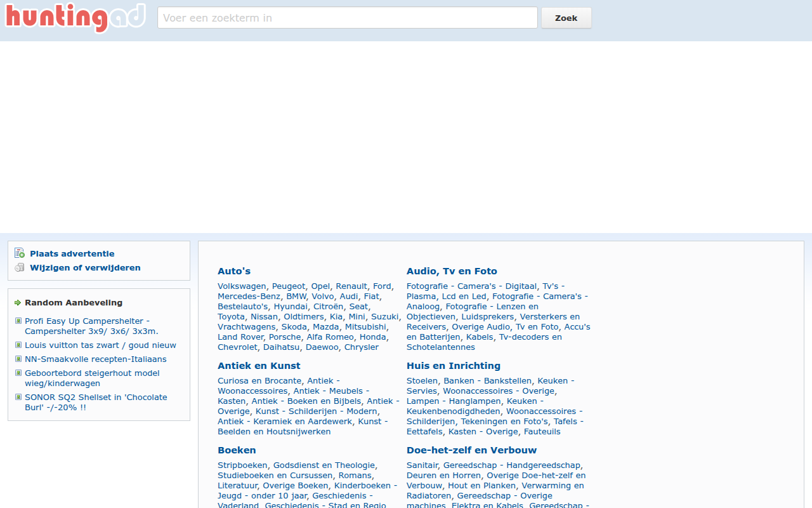
Task: Click bullet icon next to Louis vuitton tas
Action: pyautogui.click(x=18, y=345)
